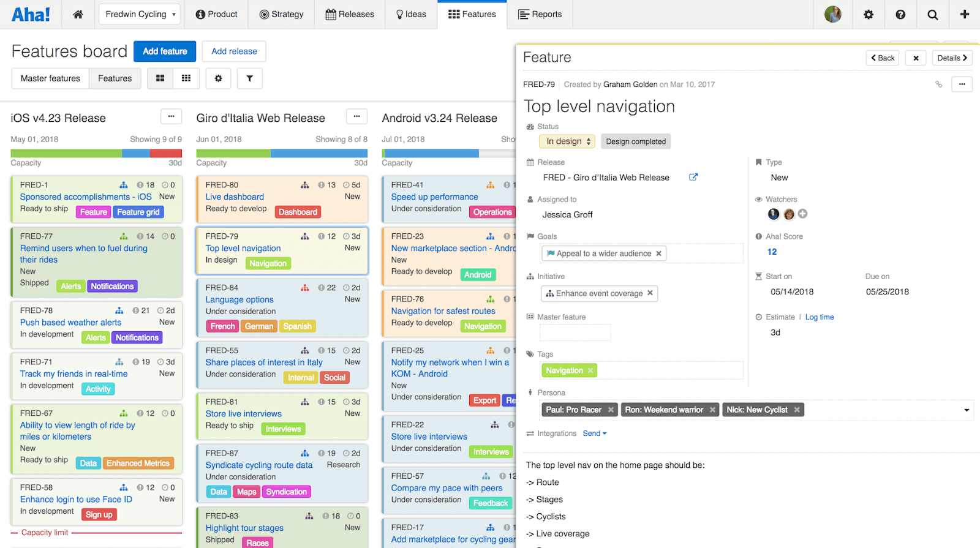The height and width of the screenshot is (548, 980).
Task: Open the Send integrations dropdown
Action: pyautogui.click(x=594, y=434)
